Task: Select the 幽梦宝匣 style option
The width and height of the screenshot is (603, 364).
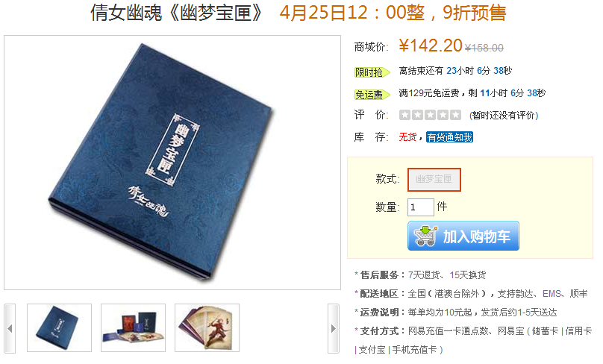Action: pyautogui.click(x=434, y=180)
